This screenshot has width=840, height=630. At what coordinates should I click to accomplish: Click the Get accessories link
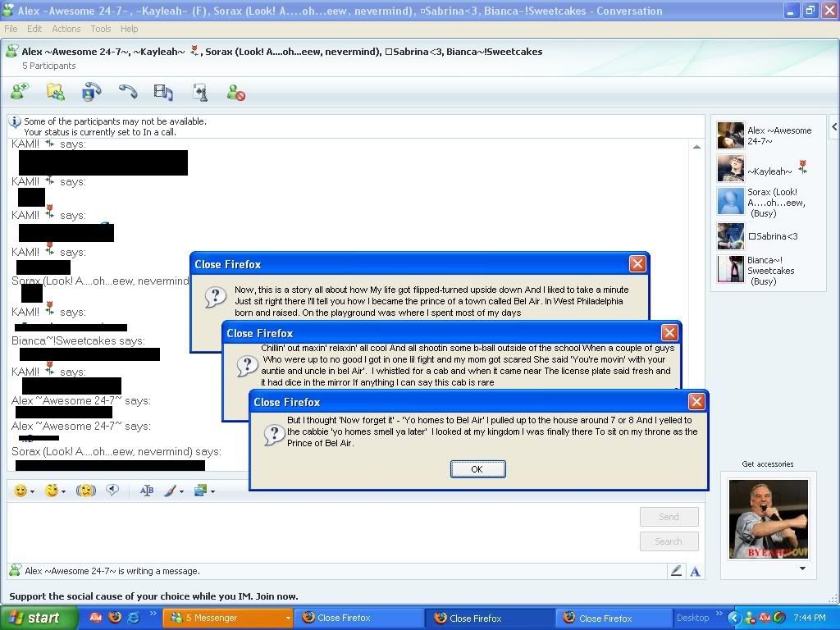point(768,464)
